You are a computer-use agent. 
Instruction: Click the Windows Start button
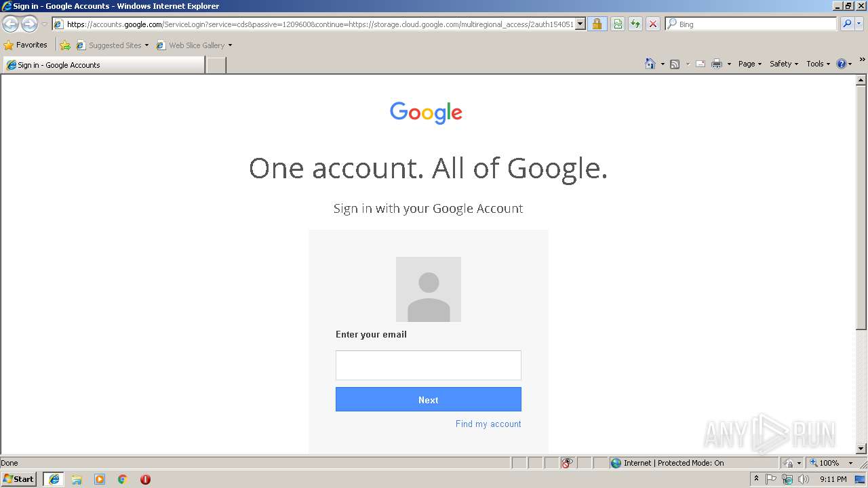tap(19, 479)
